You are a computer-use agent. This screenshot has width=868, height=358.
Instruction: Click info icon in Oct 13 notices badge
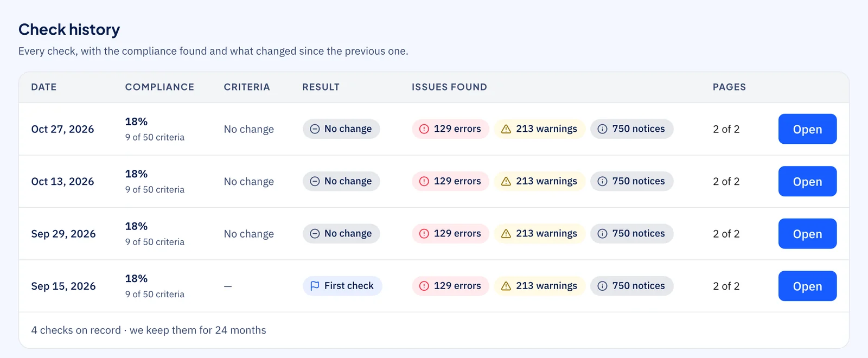pos(602,181)
